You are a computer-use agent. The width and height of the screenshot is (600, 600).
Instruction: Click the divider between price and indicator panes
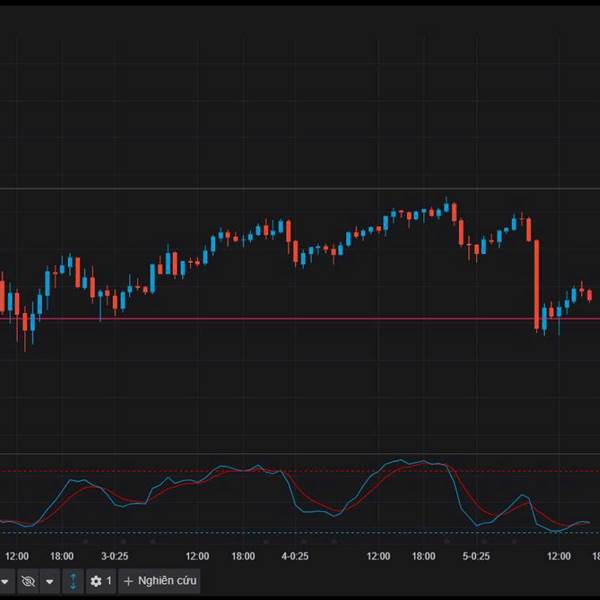point(300,454)
